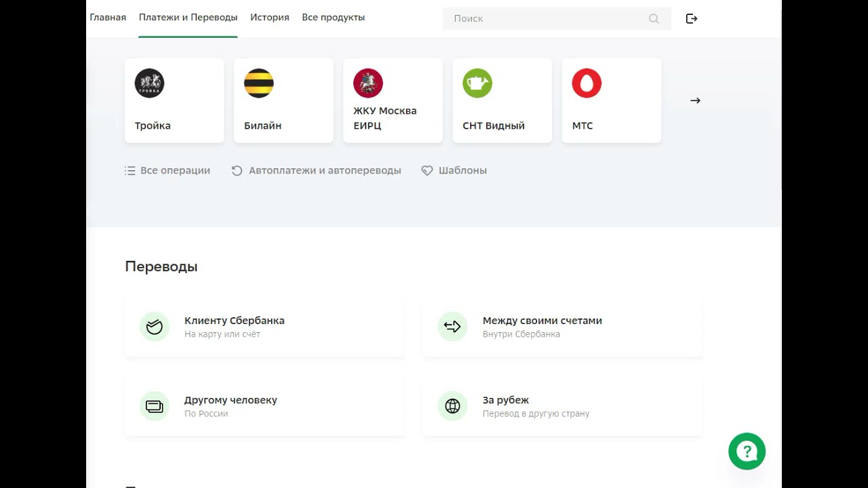Click the Тройка logo icon
868x488 pixels.
[x=149, y=83]
